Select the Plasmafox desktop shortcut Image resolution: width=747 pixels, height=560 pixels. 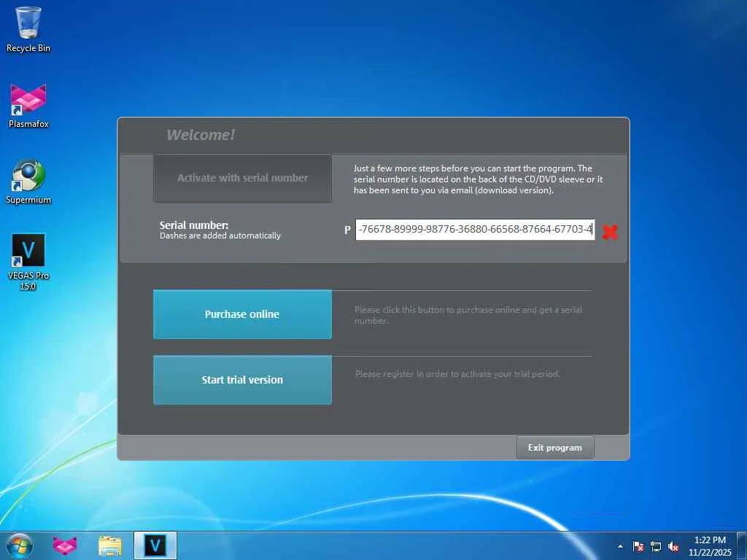click(28, 106)
